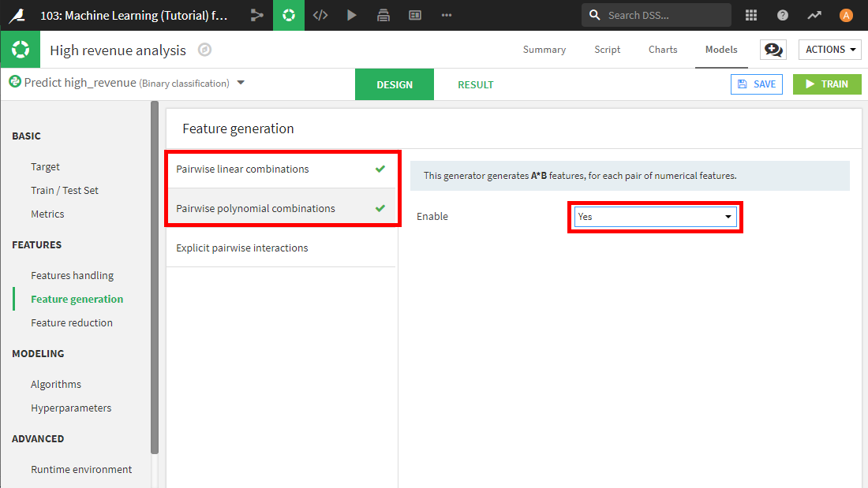Click the High revenue analysis title
Viewport: 868px width, 488px height.
click(x=118, y=50)
